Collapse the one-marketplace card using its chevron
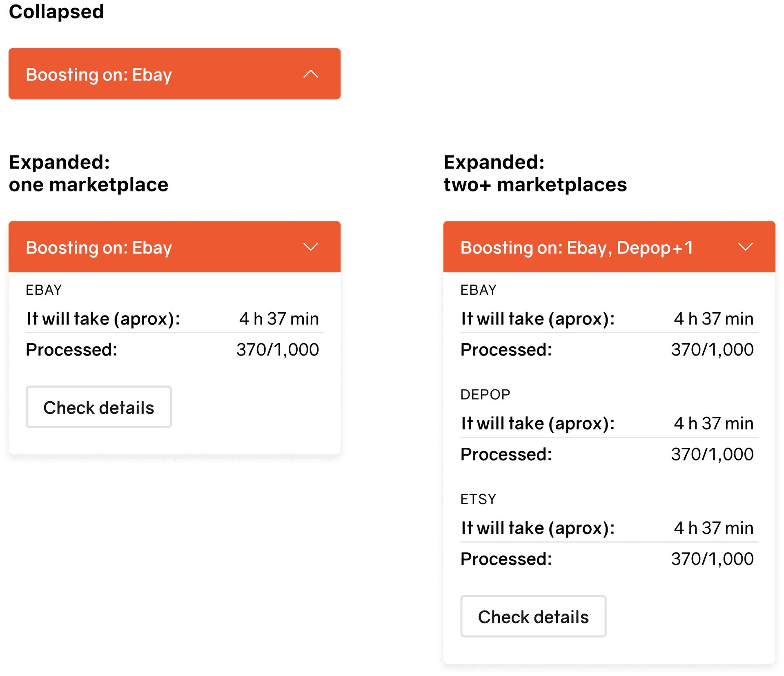The height and width of the screenshot is (676, 784). click(x=311, y=247)
